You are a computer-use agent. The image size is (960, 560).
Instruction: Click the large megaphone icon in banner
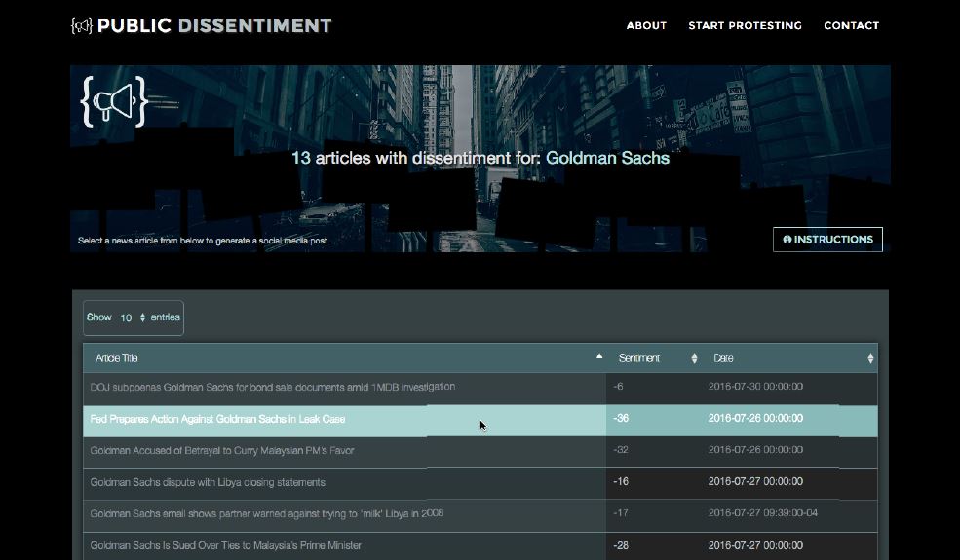pyautogui.click(x=115, y=101)
